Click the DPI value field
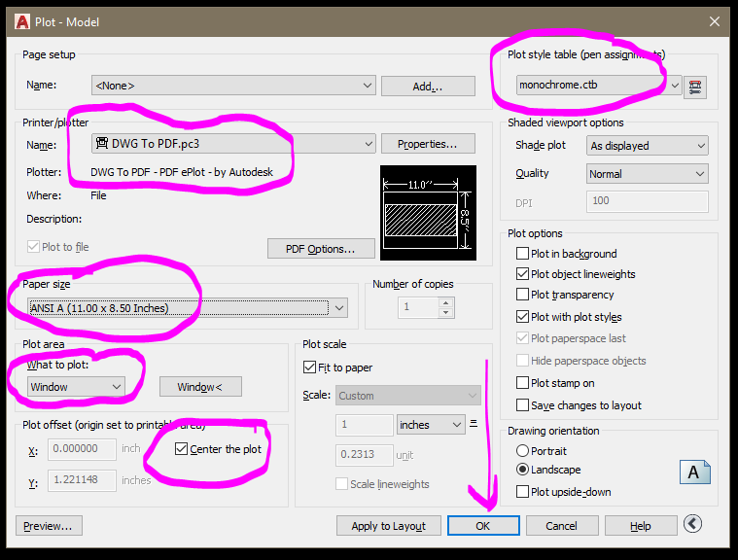 click(x=648, y=201)
